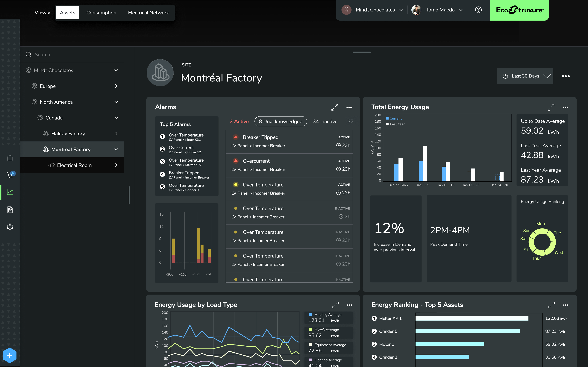Open the Last 30 Days dropdown
The height and width of the screenshot is (367, 588).
[525, 76]
